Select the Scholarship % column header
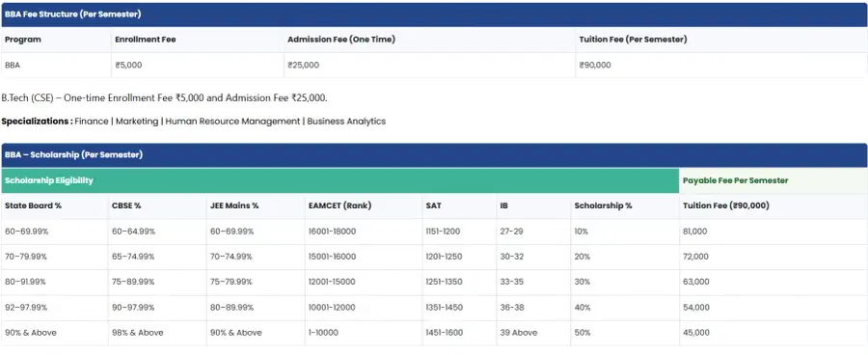Image resolution: width=868 pixels, height=355 pixels. coord(625,205)
